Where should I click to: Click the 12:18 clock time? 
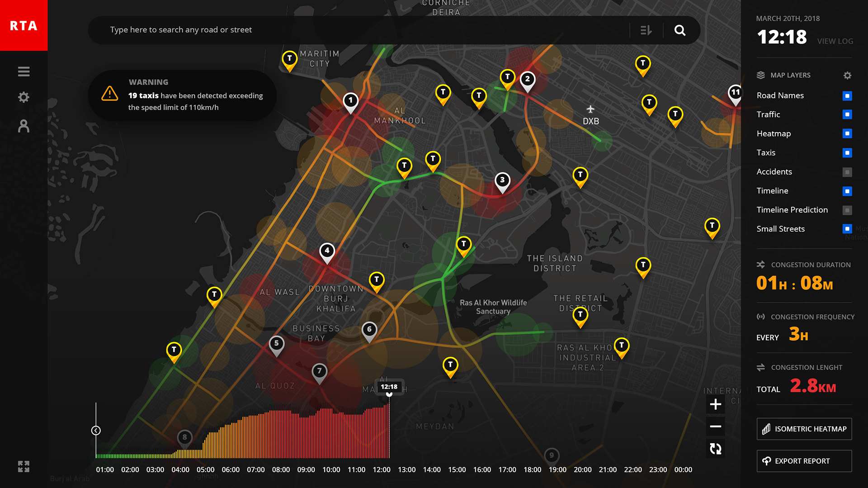coord(782,37)
